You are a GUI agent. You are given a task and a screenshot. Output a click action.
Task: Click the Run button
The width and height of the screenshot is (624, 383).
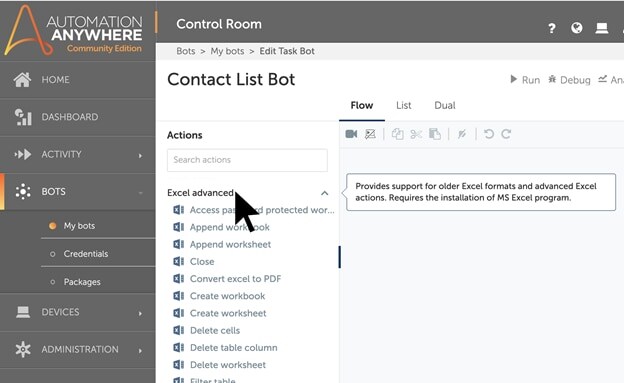tap(525, 80)
